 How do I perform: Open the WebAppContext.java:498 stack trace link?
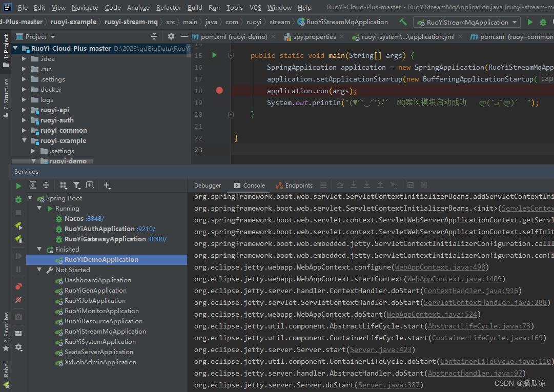[x=440, y=267]
